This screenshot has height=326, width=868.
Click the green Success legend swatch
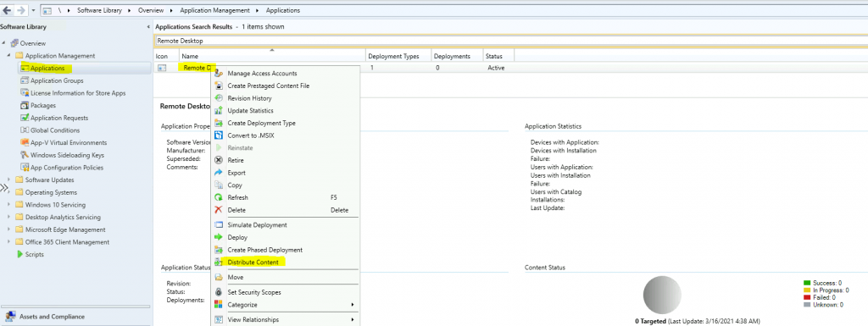(807, 283)
